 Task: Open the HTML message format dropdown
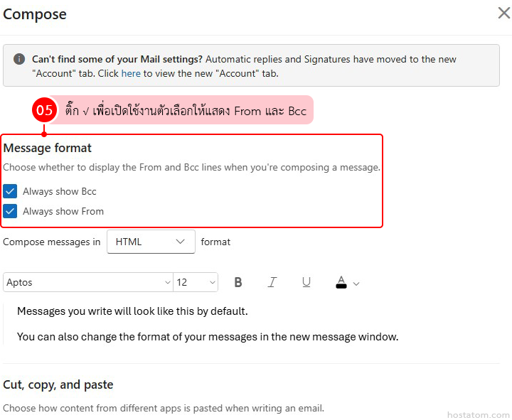coord(151,242)
